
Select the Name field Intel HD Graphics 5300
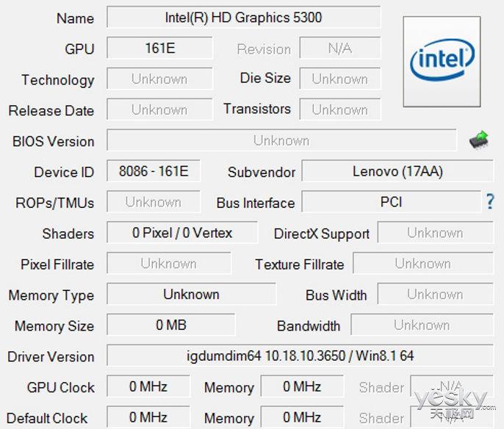click(x=244, y=18)
